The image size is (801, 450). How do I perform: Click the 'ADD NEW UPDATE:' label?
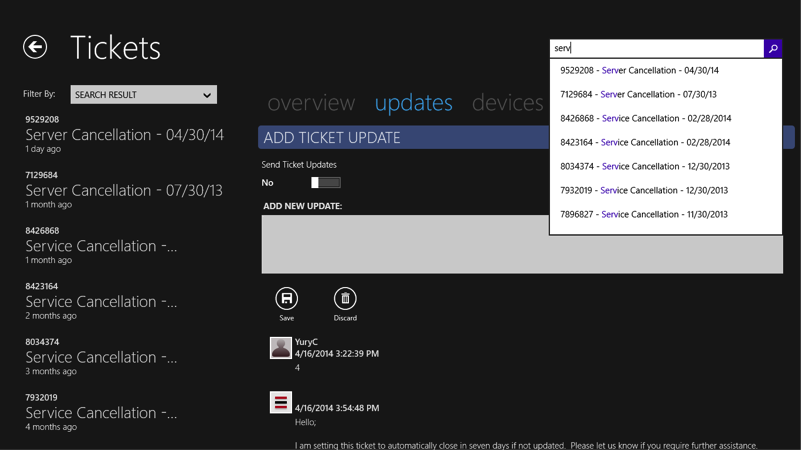click(x=302, y=206)
